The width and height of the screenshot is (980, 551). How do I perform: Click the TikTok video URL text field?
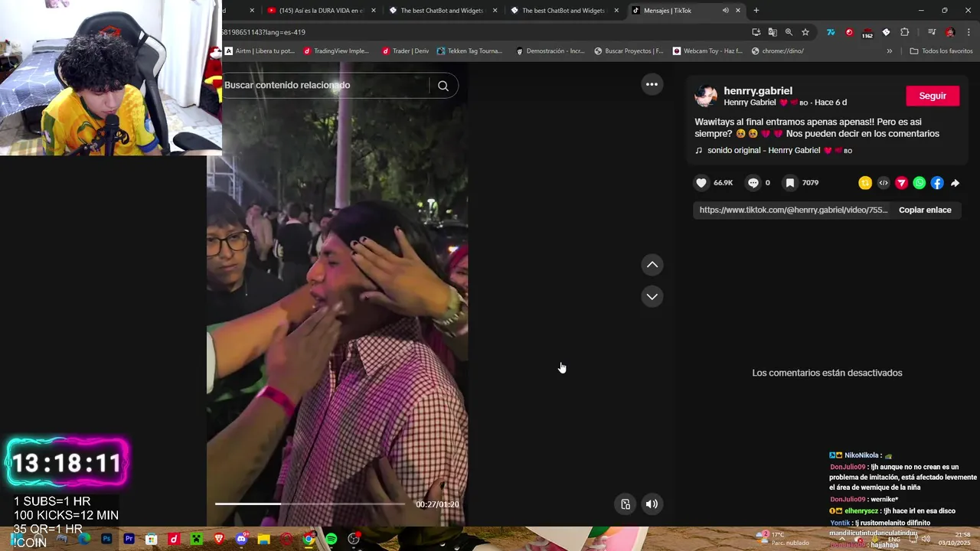tap(793, 210)
